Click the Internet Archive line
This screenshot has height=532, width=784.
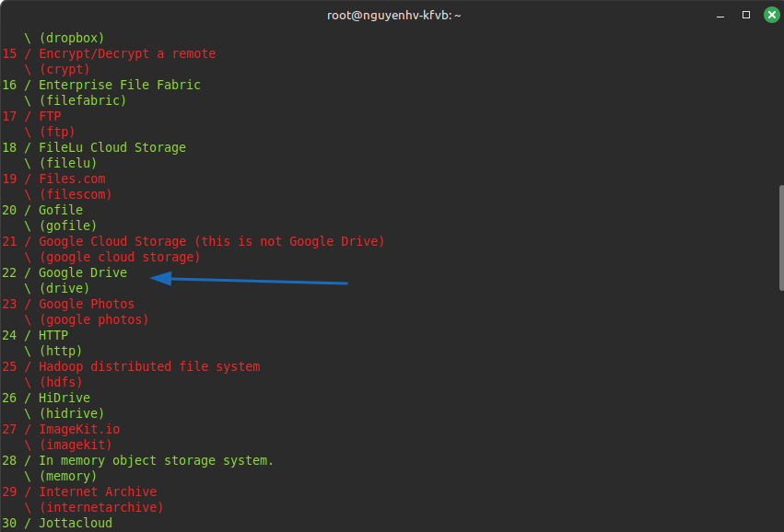[x=98, y=492]
